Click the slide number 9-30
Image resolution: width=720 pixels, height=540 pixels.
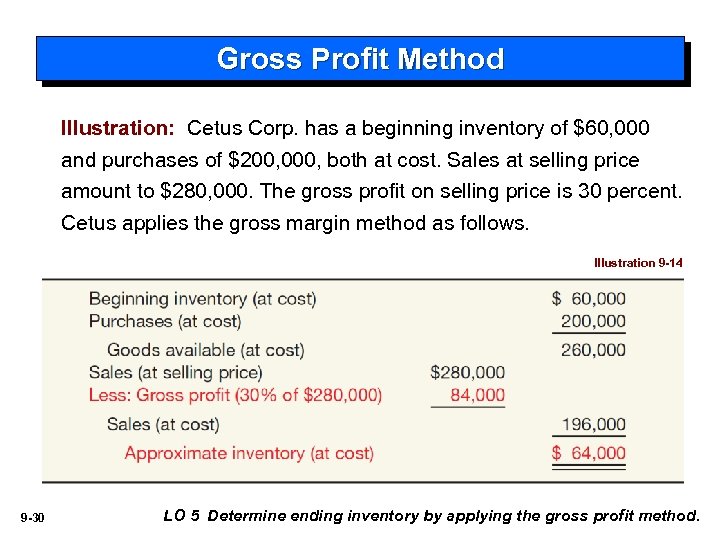point(33,517)
